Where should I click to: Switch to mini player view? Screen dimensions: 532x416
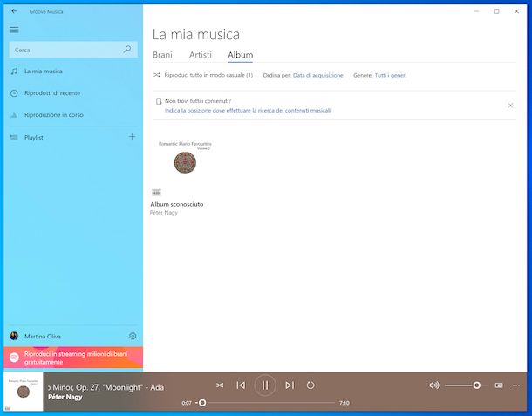click(499, 385)
